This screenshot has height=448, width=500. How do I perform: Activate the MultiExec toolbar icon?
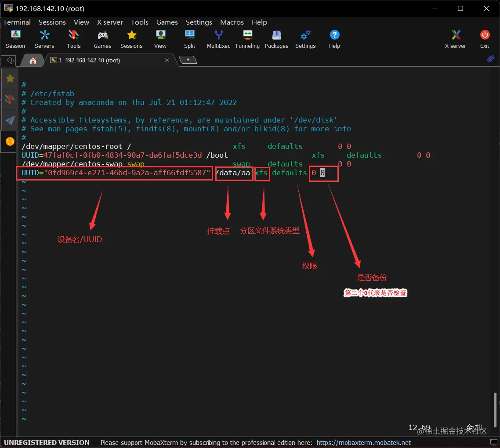pos(218,39)
